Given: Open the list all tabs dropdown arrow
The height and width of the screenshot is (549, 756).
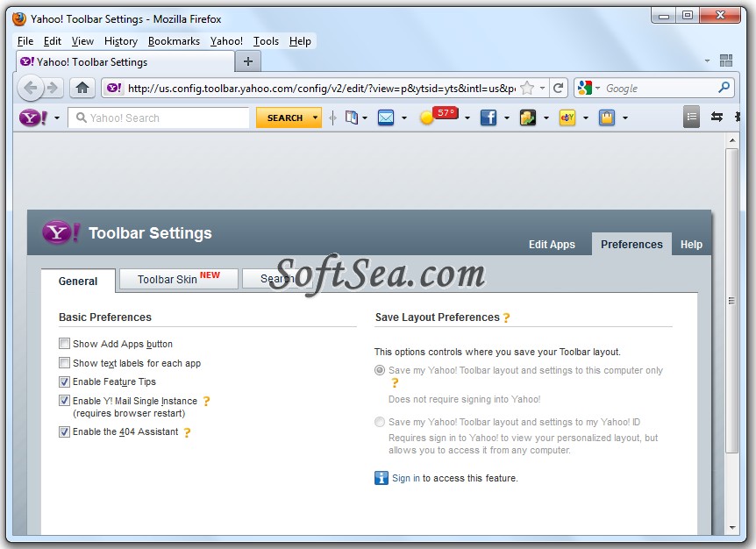Looking at the screenshot, I should click(707, 61).
